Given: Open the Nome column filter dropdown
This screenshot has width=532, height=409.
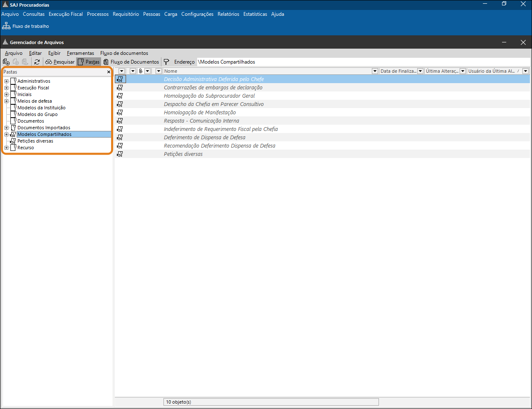Looking at the screenshot, I should pos(375,71).
